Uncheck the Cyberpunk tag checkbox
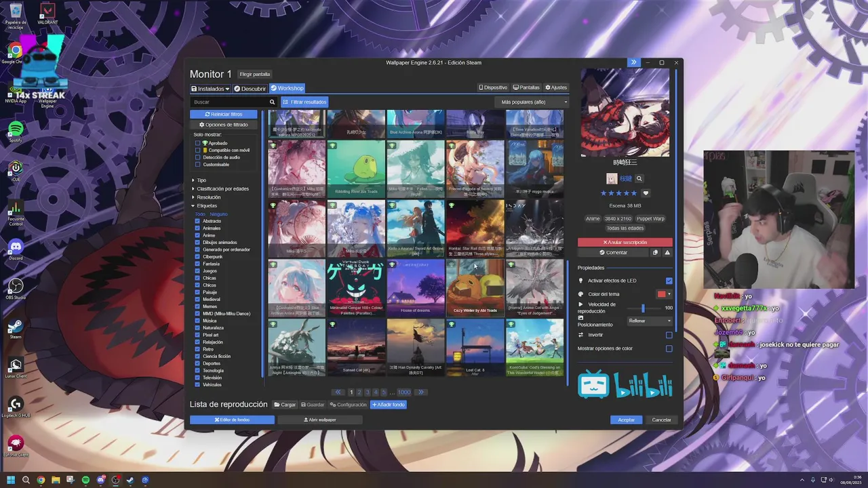 coord(197,257)
